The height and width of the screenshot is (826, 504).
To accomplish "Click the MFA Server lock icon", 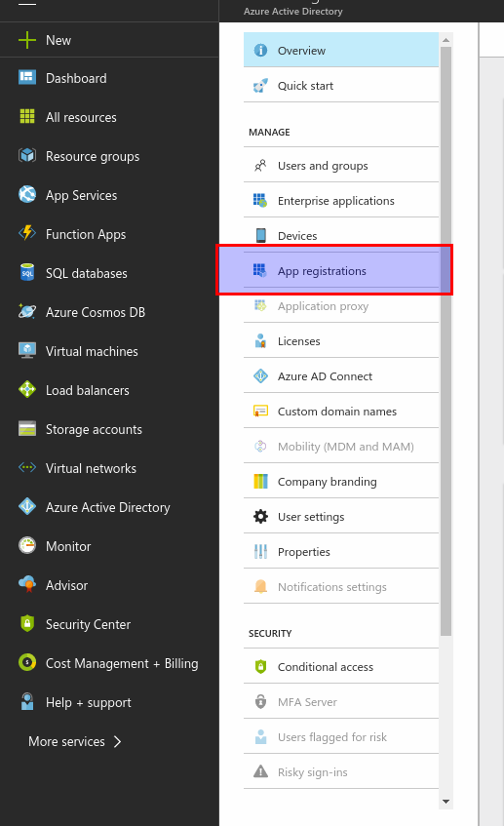I will 260,702.
